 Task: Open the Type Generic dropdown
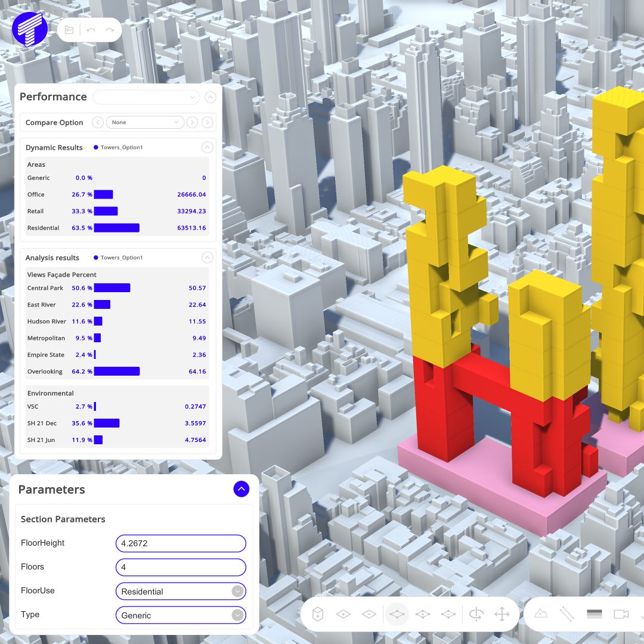point(181,615)
